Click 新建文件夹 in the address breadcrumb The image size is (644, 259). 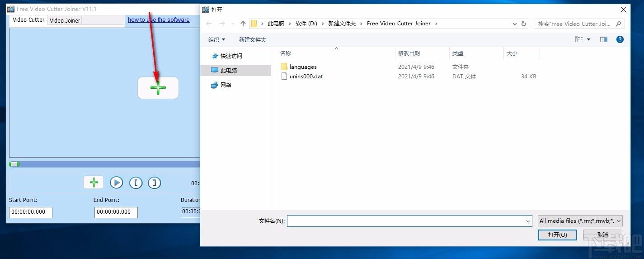point(342,24)
